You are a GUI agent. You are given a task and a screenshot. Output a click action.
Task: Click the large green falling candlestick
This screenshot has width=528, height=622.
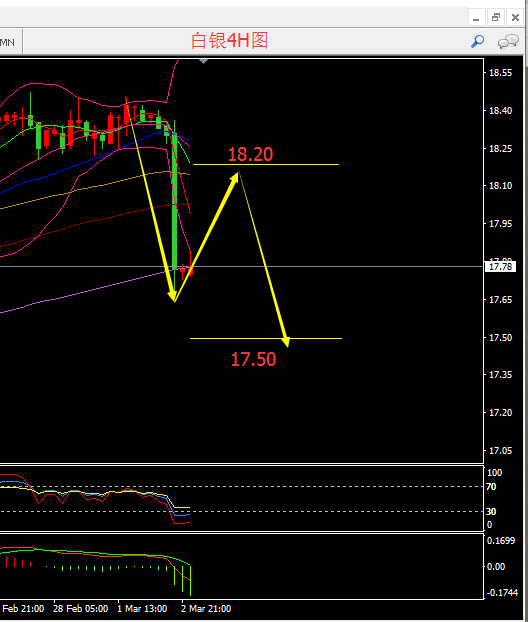click(175, 202)
